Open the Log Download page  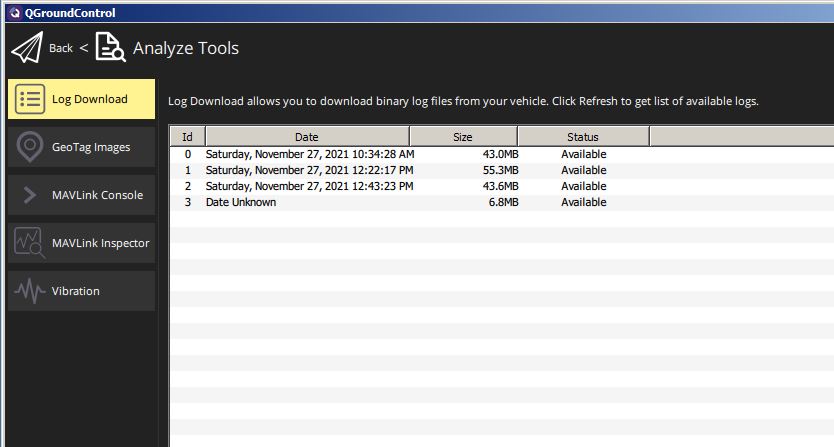click(x=81, y=99)
